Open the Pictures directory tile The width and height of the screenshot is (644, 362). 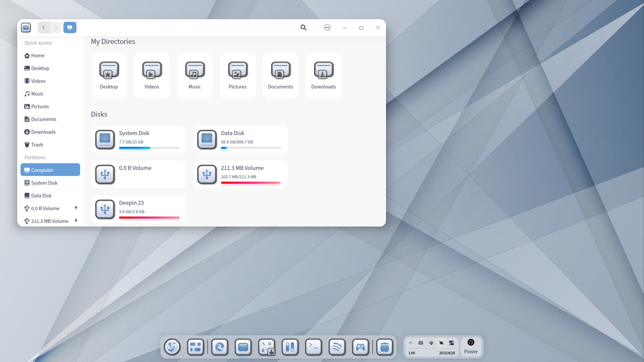click(x=237, y=75)
